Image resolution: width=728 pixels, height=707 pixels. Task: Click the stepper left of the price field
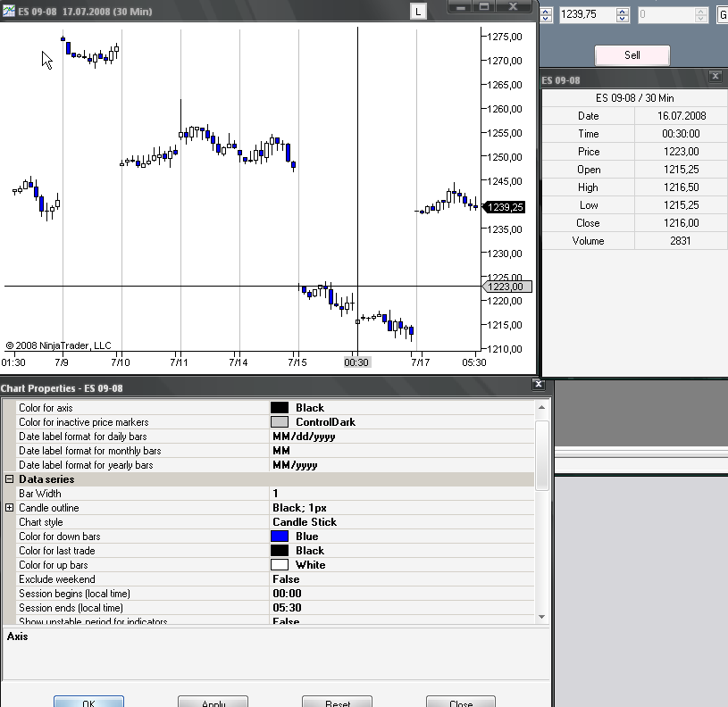coord(546,15)
